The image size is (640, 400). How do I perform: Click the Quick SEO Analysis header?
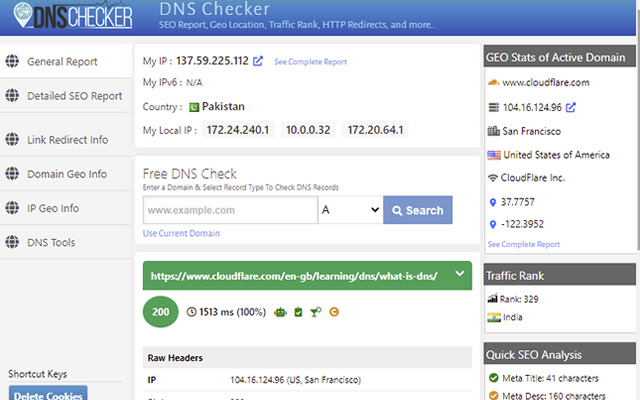click(x=560, y=355)
